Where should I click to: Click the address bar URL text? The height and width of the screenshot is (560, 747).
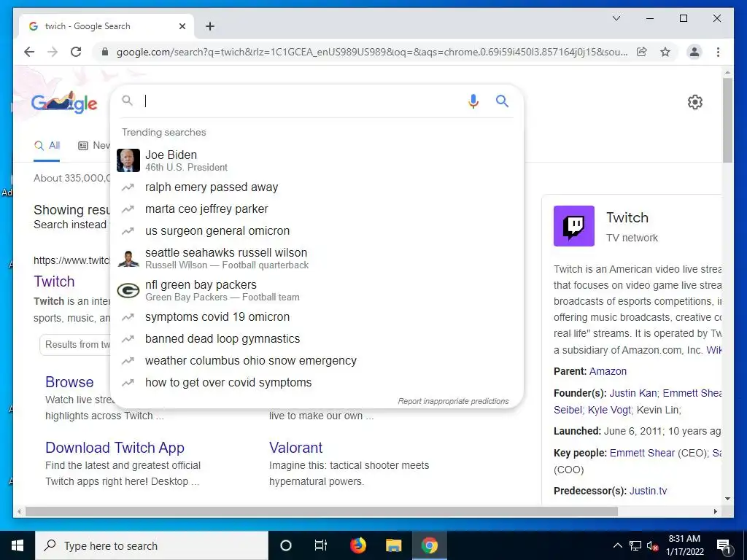click(x=371, y=52)
